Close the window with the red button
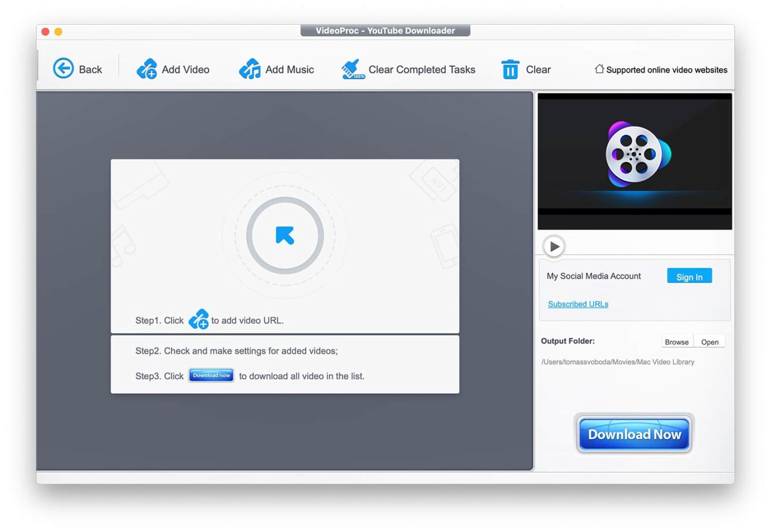The image size is (771, 532). [x=46, y=32]
